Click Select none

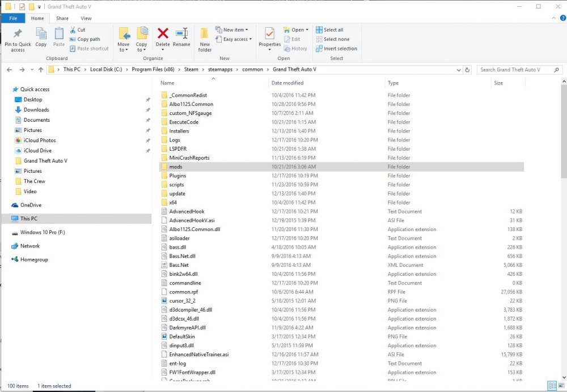(x=333, y=39)
